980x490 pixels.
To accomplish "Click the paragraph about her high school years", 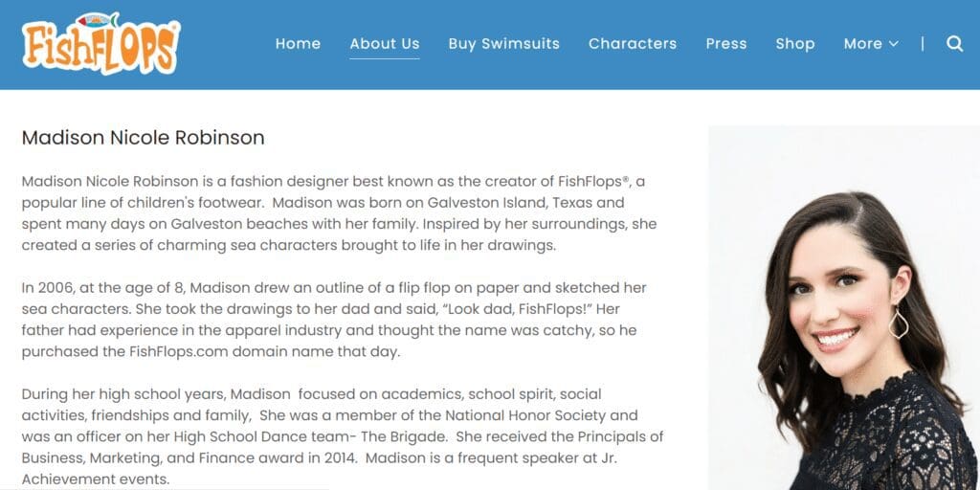I will [343, 436].
